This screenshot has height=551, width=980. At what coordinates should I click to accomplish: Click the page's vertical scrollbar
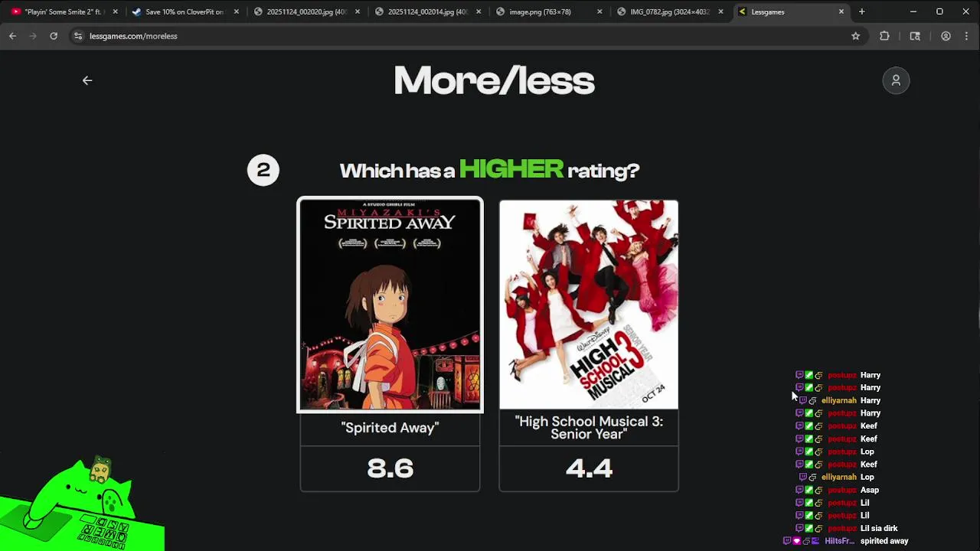pos(977,301)
